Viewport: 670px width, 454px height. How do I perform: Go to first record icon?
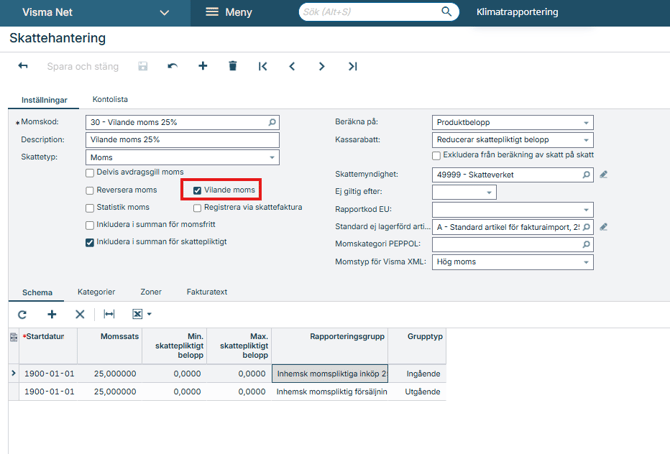[262, 66]
